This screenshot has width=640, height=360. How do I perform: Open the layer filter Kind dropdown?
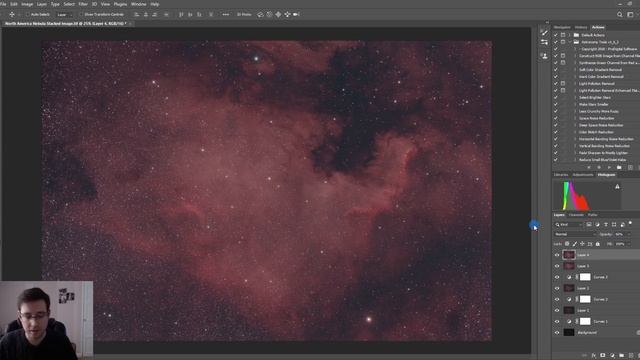click(x=569, y=224)
